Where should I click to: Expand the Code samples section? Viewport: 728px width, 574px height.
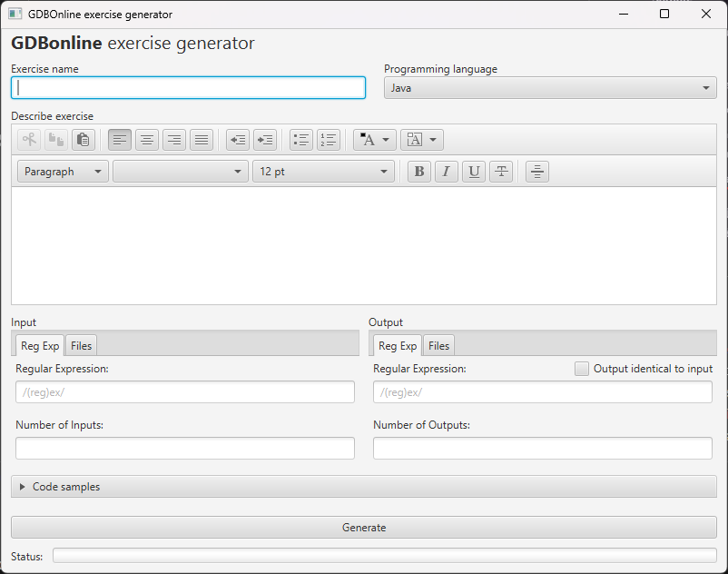tap(364, 486)
